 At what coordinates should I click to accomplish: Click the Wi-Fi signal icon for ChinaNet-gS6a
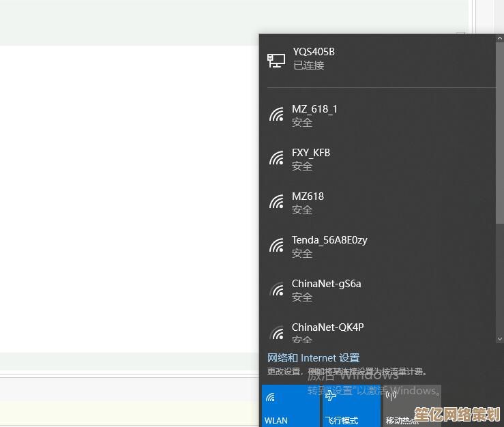[x=276, y=290]
